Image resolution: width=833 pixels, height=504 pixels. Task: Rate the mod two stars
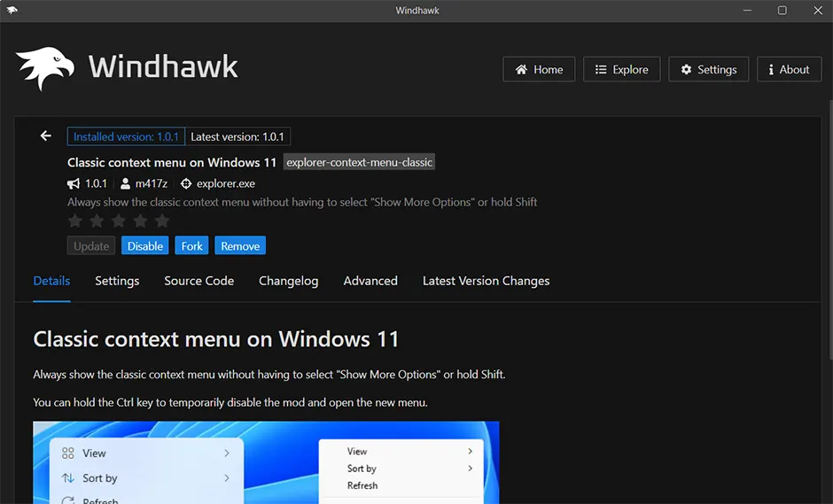(97, 221)
